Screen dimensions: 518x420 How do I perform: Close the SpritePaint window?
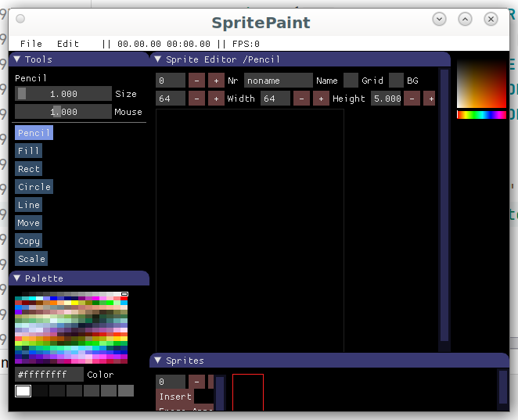pos(491,19)
